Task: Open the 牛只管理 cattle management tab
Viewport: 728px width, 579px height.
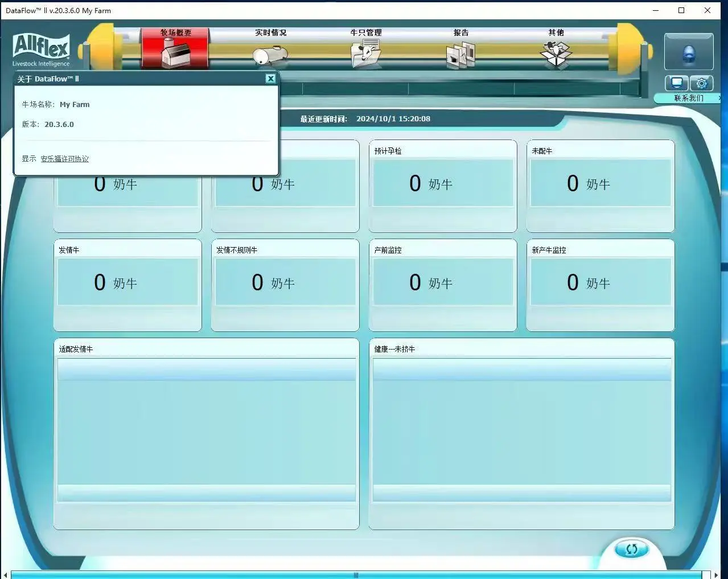Action: (x=365, y=48)
